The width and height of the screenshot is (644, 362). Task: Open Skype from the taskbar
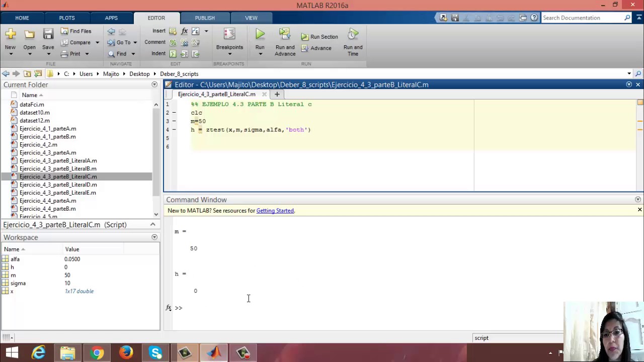pos(155,353)
